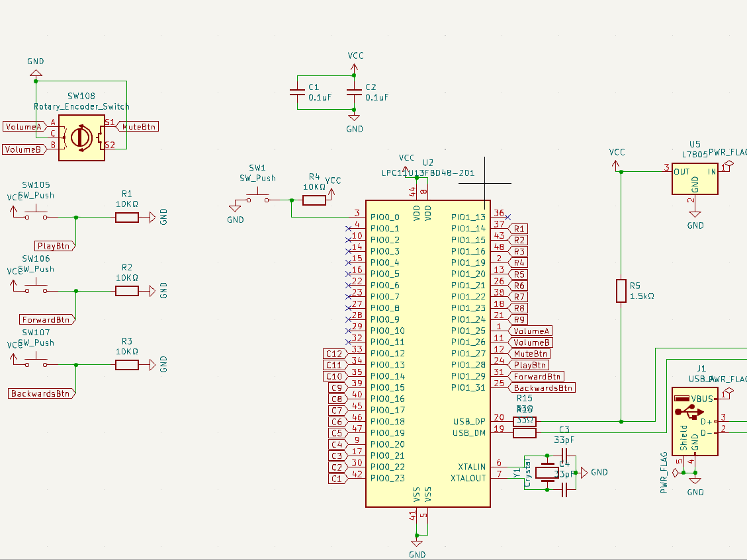Click the VolumeB label at encoder pin B
This screenshot has width=747, height=560.
coord(24,149)
